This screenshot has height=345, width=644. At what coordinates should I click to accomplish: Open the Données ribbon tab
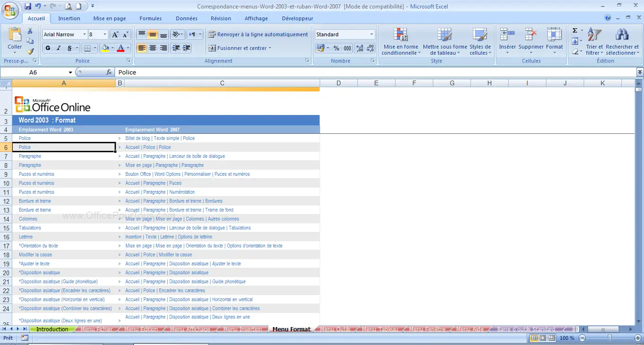[x=187, y=18]
